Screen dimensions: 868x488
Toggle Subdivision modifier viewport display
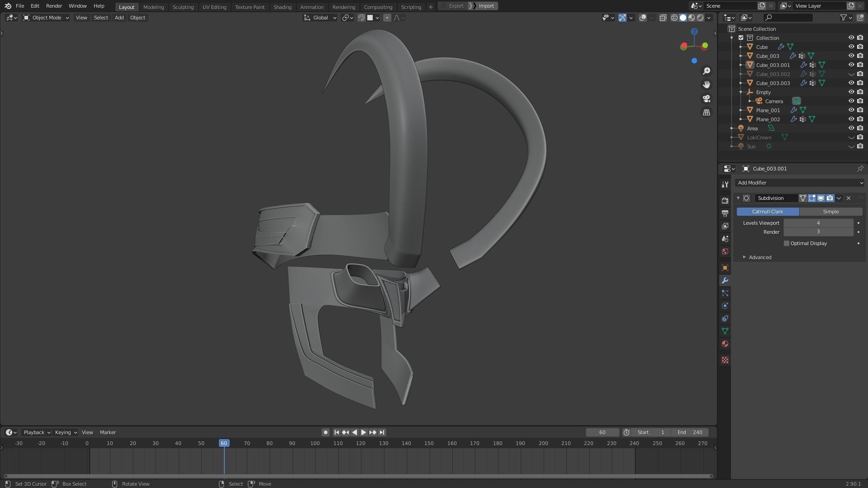click(x=821, y=198)
